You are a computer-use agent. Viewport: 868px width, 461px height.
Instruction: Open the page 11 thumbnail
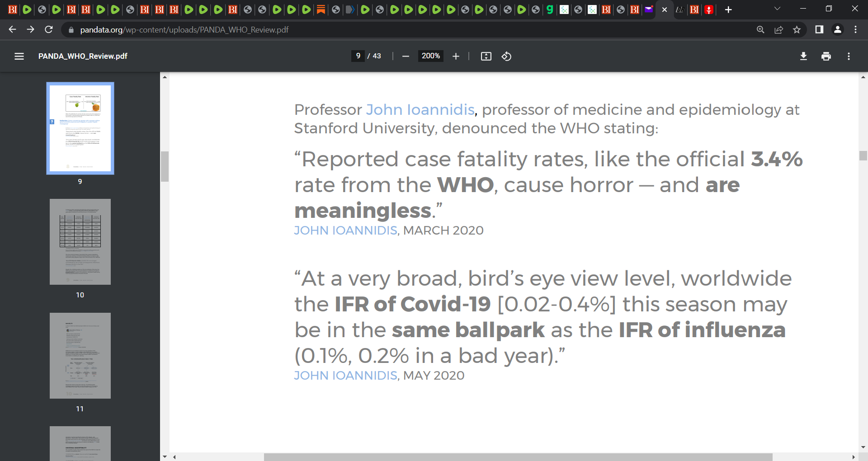click(x=80, y=356)
